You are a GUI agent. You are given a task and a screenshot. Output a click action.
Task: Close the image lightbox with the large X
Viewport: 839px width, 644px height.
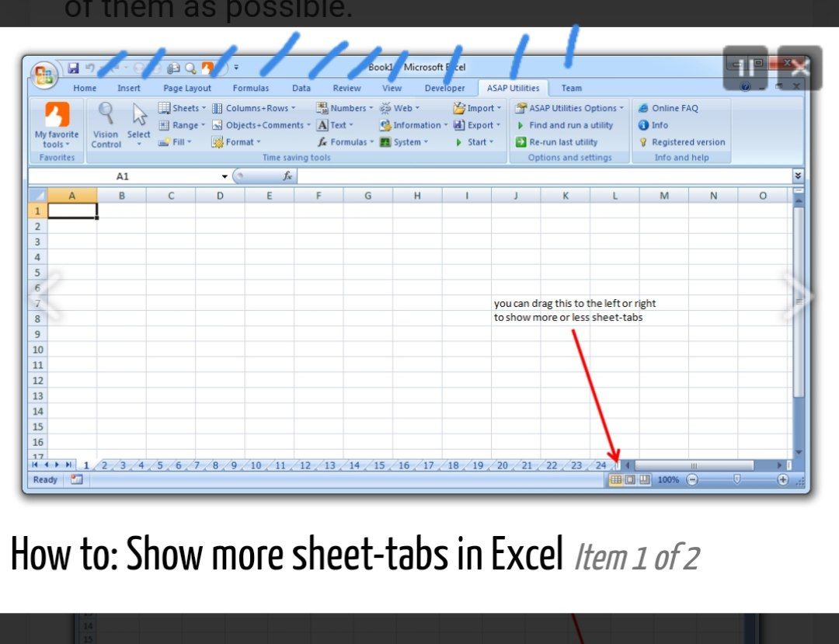pos(799,68)
